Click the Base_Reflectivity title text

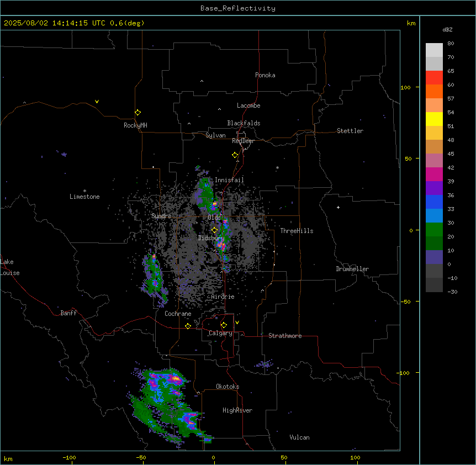(x=238, y=8)
